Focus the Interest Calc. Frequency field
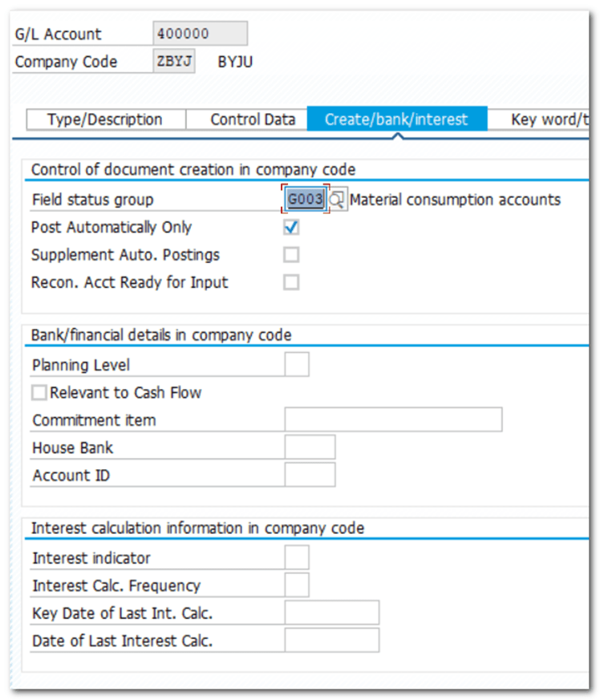600x700 pixels. (x=297, y=585)
